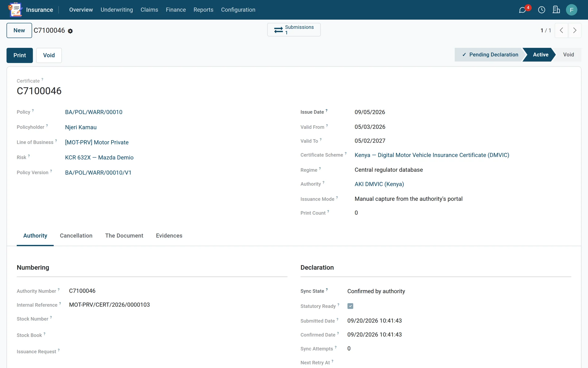Open policy version BA/POL/WARR/00010/V1 link
Screen dimensions: 588x368
(98, 173)
